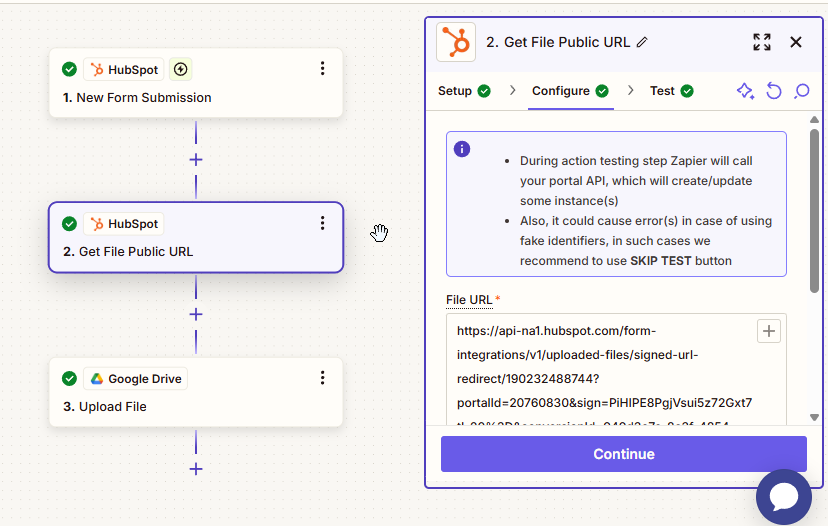Select the Get File Public URL step card
This screenshot has height=526, width=828.
pos(196,238)
